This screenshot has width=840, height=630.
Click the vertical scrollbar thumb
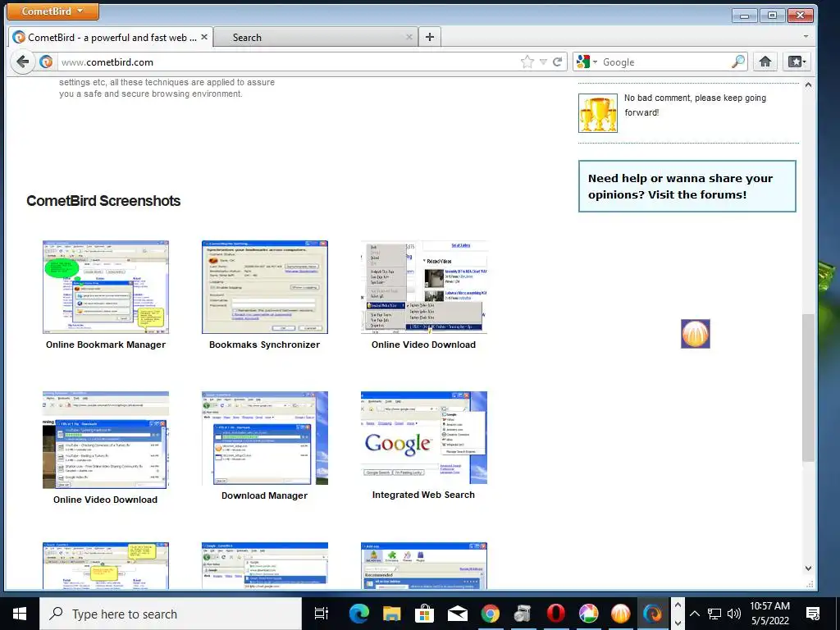tap(808, 388)
